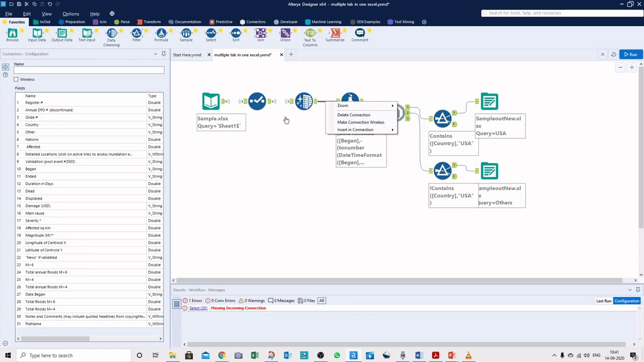Select the upper Filter node on canvas
The height and width of the screenshot is (362, 644).
(x=443, y=119)
